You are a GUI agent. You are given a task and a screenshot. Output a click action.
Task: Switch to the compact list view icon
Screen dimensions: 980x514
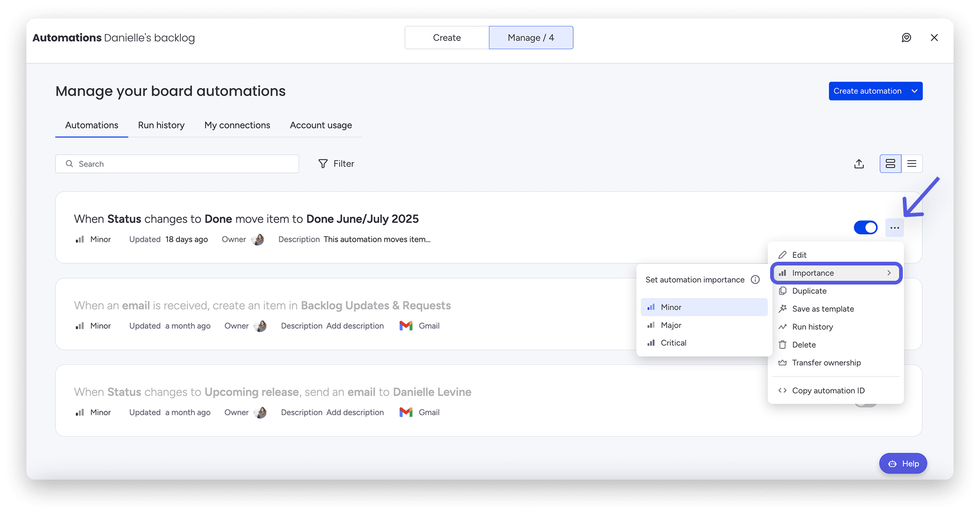pyautogui.click(x=911, y=163)
